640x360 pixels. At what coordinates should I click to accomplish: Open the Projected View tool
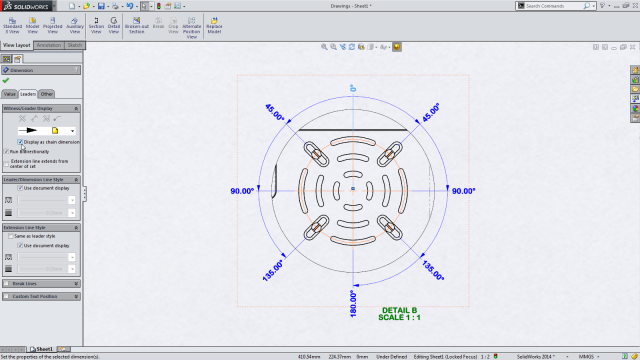[x=53, y=25]
